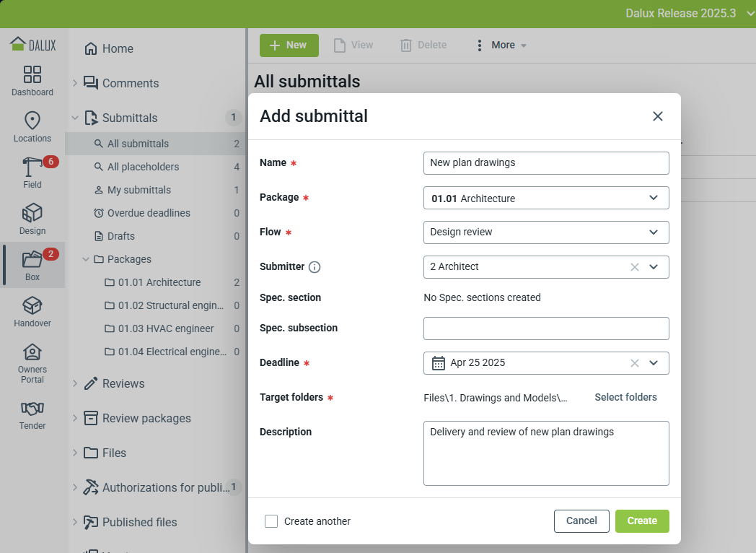
Task: Clear the Submitter field selection
Action: coord(635,267)
